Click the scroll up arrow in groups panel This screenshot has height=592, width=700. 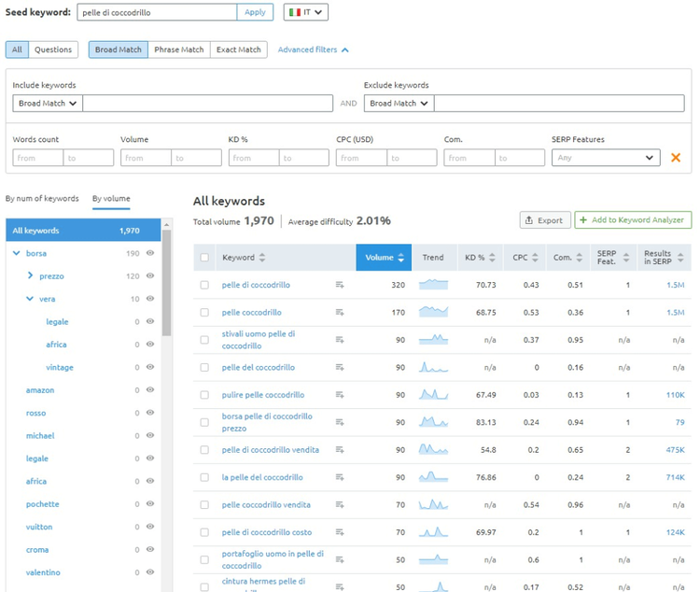tap(166, 224)
